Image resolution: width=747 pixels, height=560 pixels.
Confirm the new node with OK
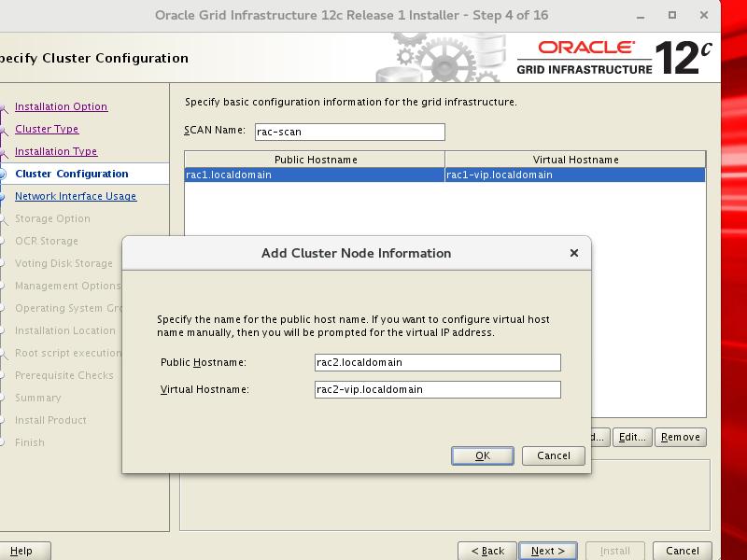coord(482,455)
